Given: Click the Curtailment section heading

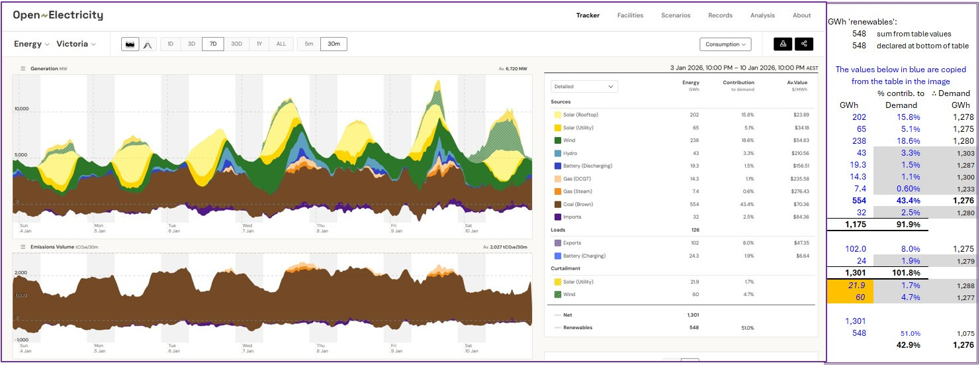Looking at the screenshot, I should pyautogui.click(x=564, y=268).
